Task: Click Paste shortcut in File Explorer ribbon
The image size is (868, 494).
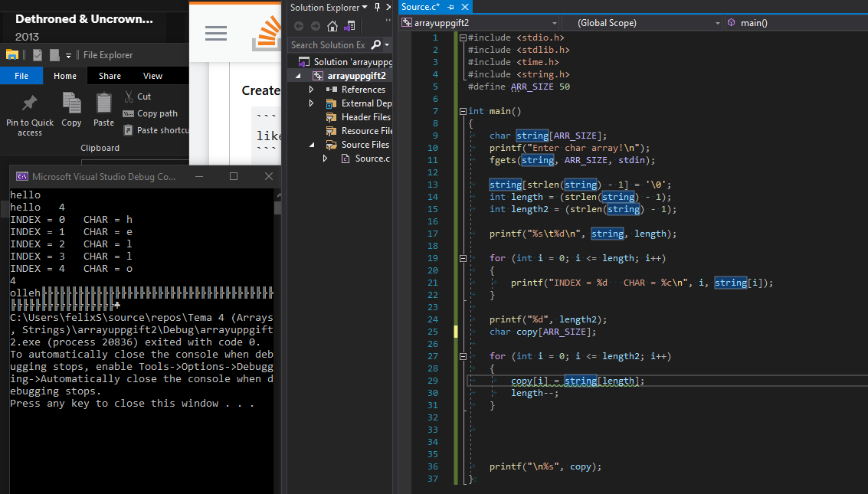Action: click(x=156, y=130)
